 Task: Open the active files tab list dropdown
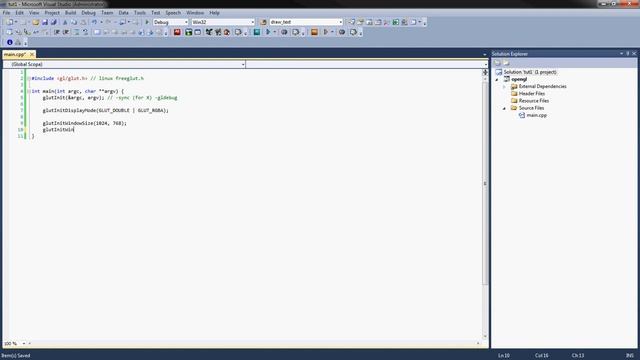coord(484,54)
